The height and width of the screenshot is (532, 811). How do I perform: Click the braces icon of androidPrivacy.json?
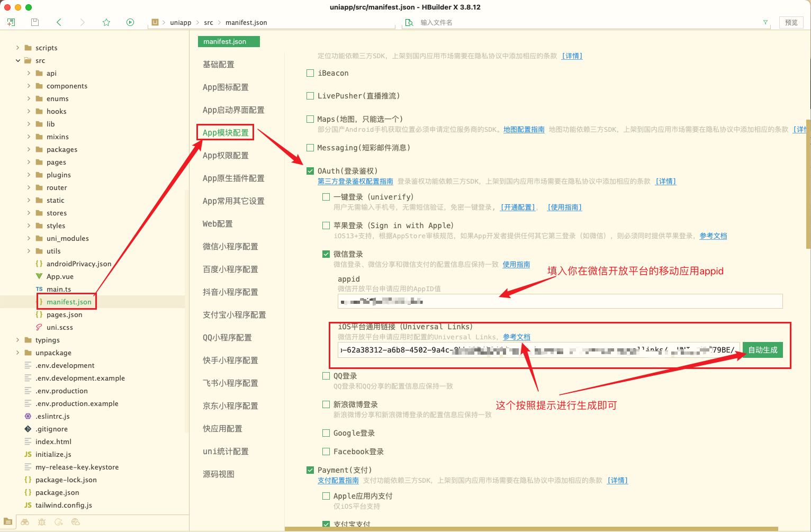click(x=39, y=264)
